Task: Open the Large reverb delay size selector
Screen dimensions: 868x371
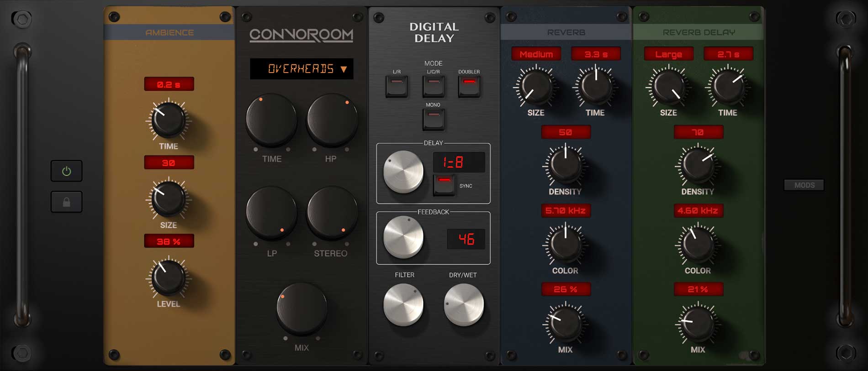Action: (668, 54)
